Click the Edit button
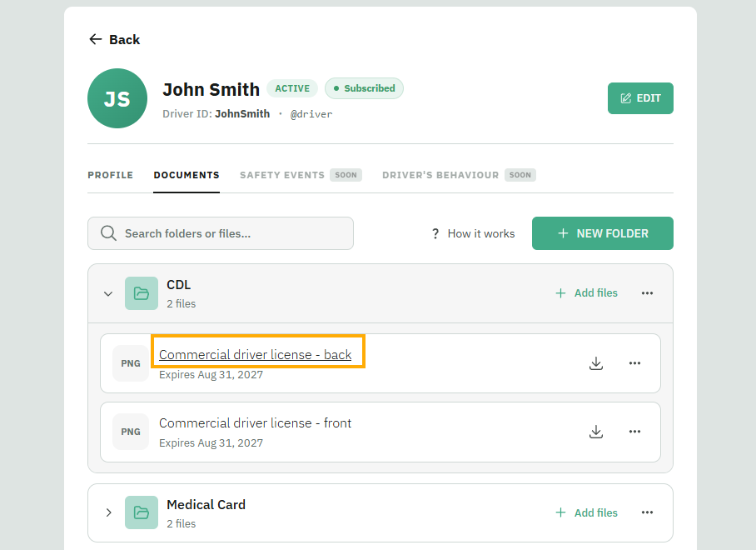The width and height of the screenshot is (756, 550). click(640, 98)
